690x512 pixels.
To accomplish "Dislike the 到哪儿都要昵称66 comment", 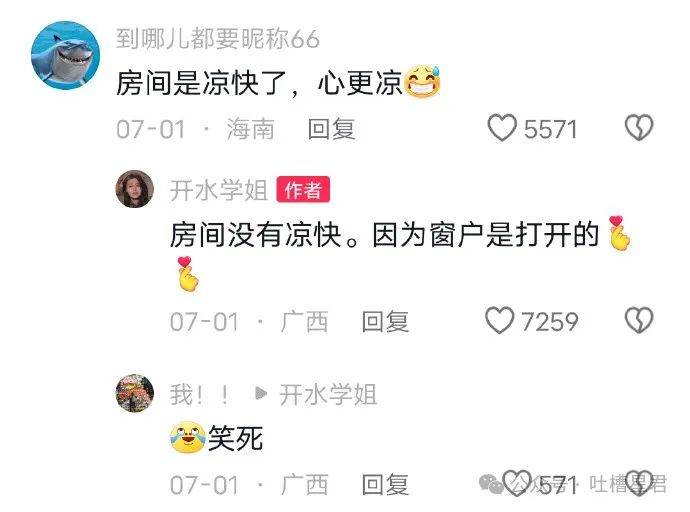I will coord(639,128).
